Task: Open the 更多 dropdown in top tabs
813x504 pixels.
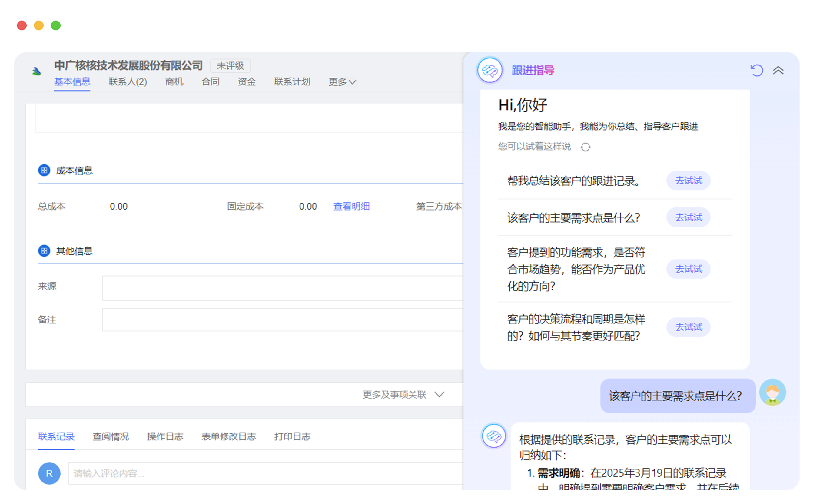Action: tap(342, 82)
